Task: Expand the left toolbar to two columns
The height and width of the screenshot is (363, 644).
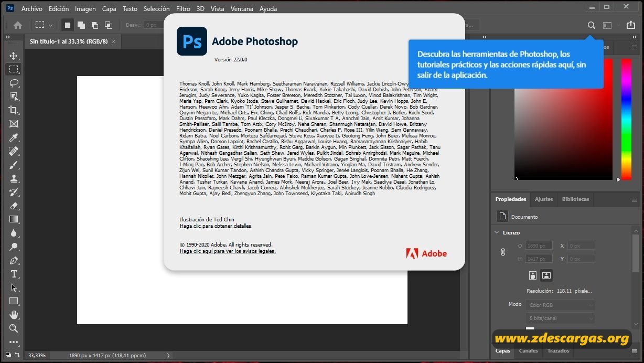Action: (8, 37)
